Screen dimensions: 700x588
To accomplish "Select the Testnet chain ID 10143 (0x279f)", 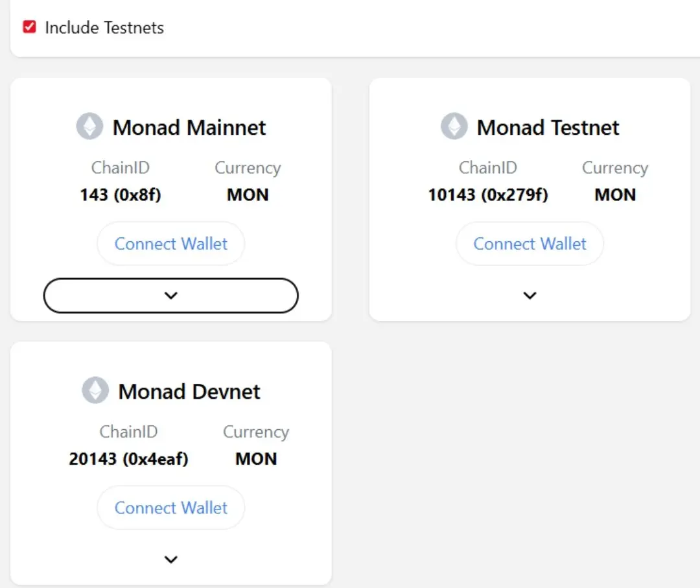I will (488, 195).
